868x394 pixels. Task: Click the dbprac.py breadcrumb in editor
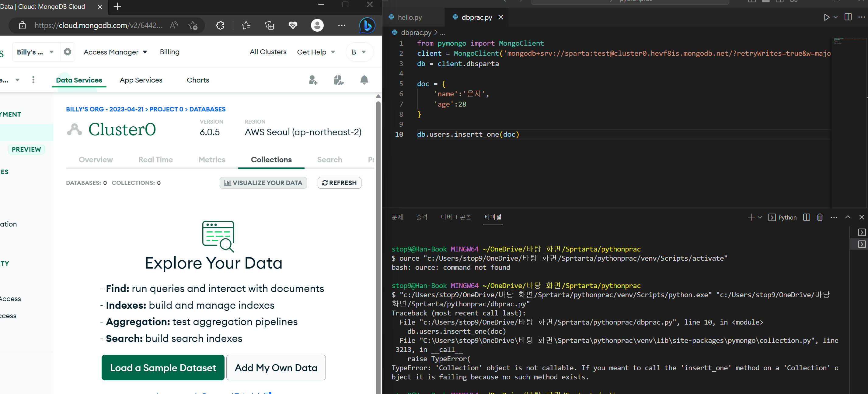416,32
